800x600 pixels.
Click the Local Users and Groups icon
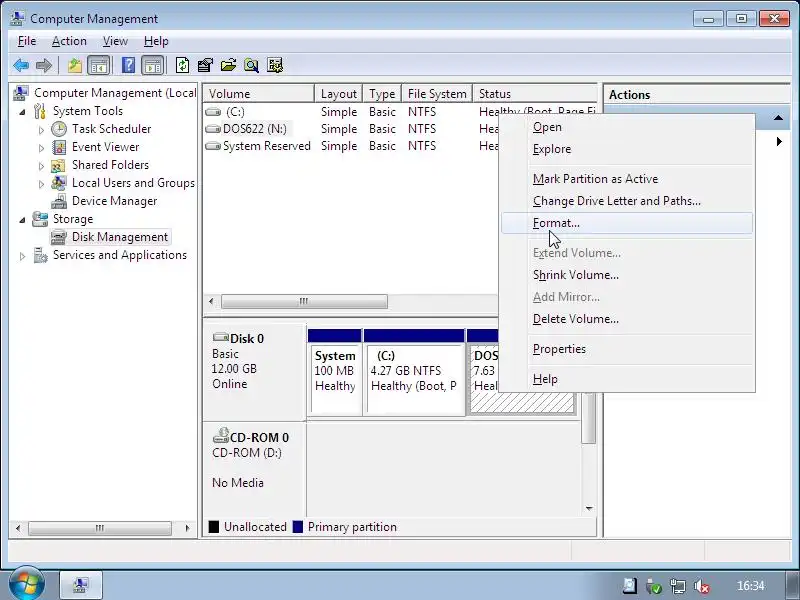pyautogui.click(x=59, y=183)
